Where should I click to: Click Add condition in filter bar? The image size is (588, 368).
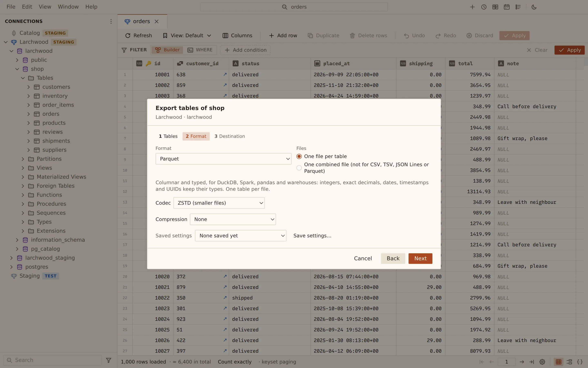coord(245,50)
